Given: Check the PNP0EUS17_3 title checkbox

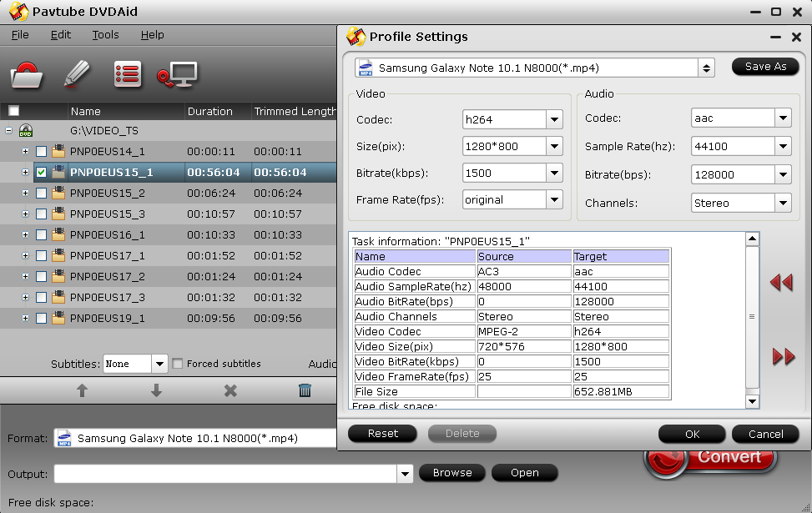Looking at the screenshot, I should point(42,297).
